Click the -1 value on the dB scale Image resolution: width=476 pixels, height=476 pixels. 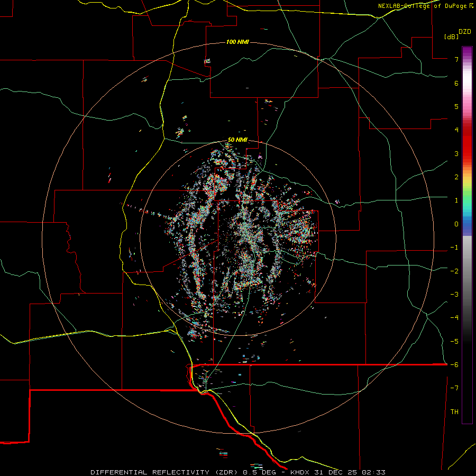coord(454,248)
